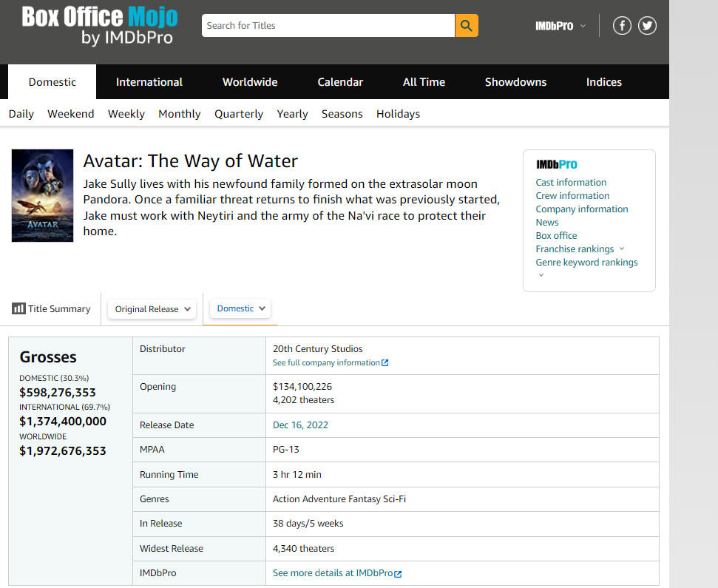Open the All Time tab

424,82
